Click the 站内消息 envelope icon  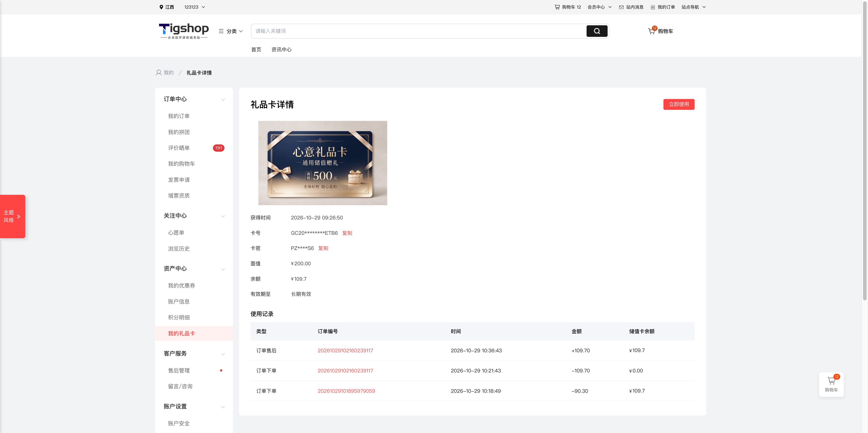[621, 7]
